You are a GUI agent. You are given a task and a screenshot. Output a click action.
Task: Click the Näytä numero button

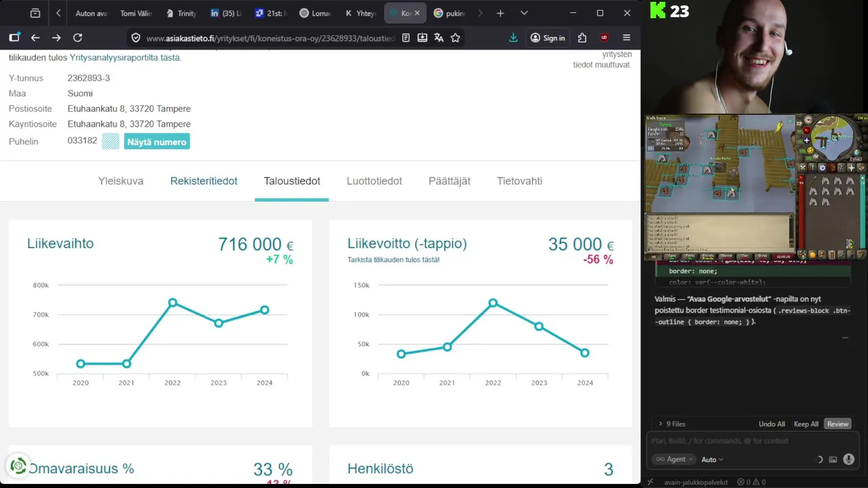[157, 142]
